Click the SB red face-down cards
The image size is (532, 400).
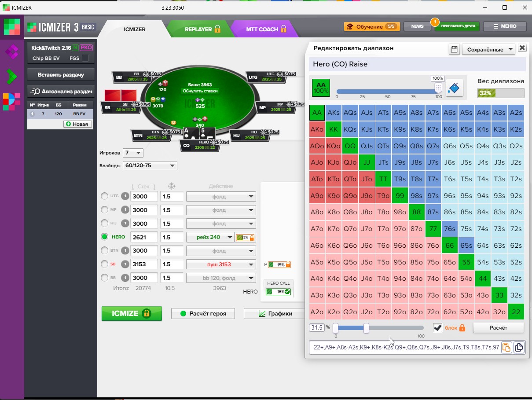[x=121, y=95]
